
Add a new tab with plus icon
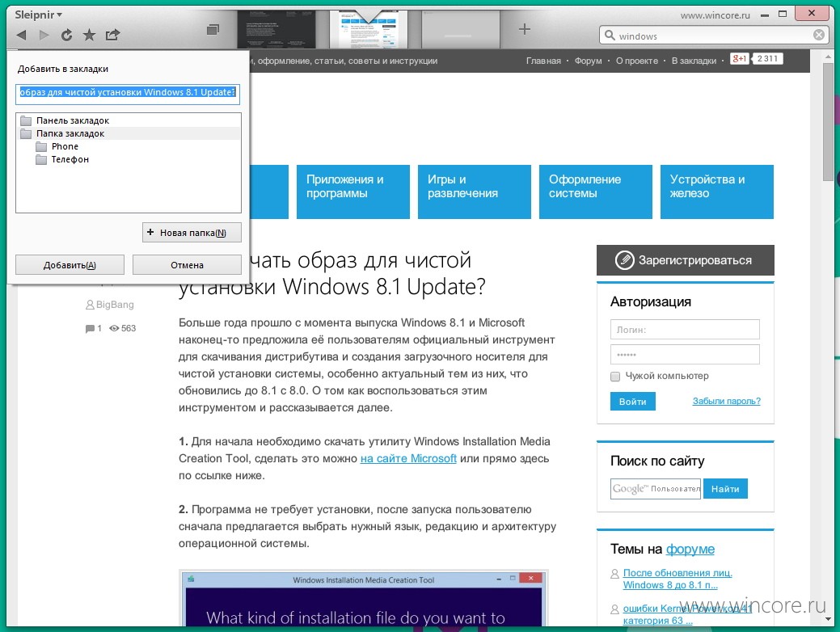click(x=525, y=29)
